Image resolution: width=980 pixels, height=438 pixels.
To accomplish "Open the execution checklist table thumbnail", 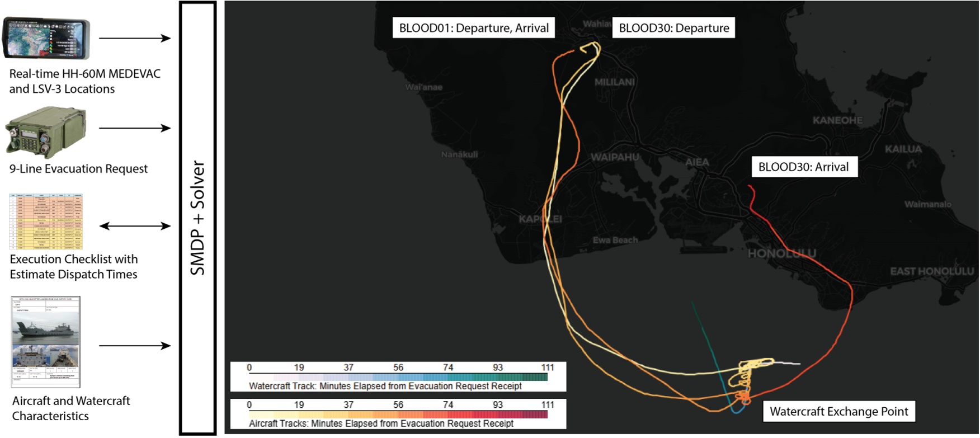I will tap(46, 222).
